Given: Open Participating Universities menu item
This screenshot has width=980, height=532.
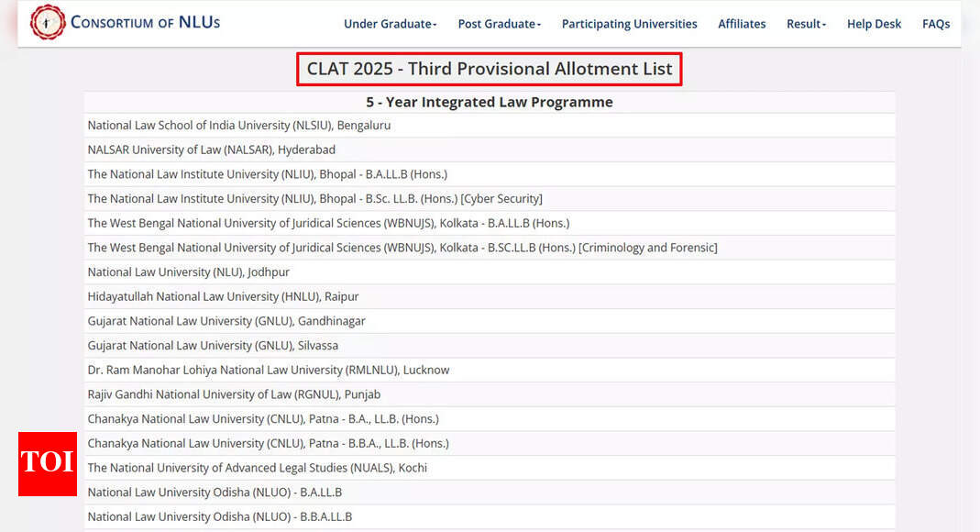Looking at the screenshot, I should pyautogui.click(x=629, y=24).
